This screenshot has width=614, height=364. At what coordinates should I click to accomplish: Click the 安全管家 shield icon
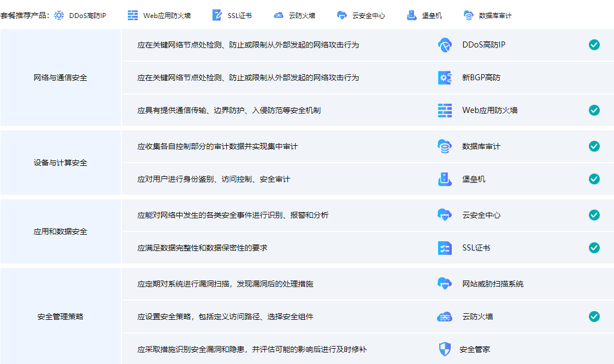click(445, 349)
